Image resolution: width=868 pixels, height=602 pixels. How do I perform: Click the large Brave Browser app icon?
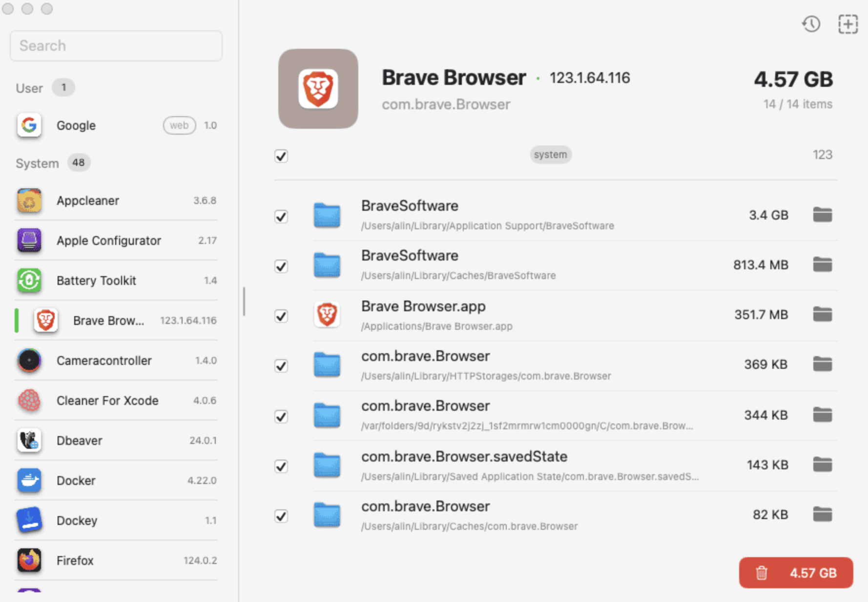(x=318, y=89)
